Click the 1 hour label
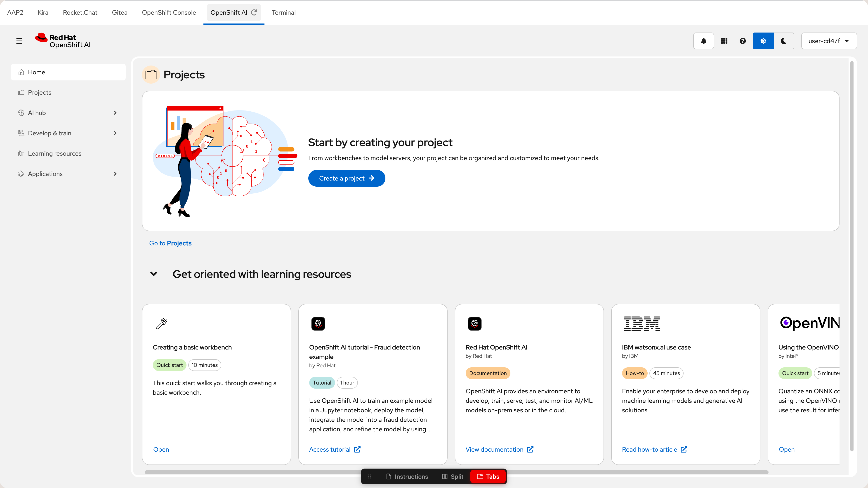 (347, 382)
